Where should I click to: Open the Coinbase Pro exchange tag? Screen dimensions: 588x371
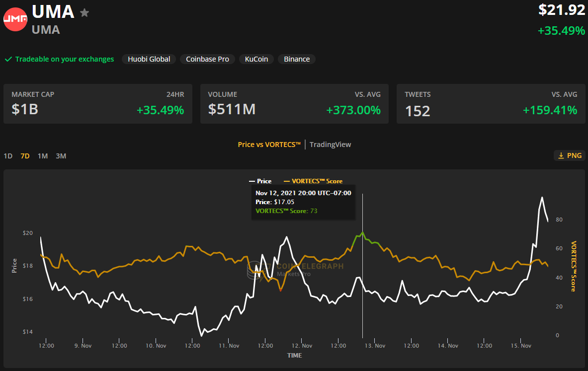point(207,59)
